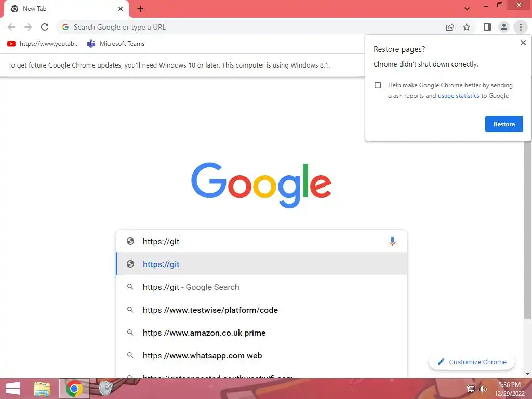Open File Explorer from the taskbar
This screenshot has height=399, width=532.
[x=42, y=389]
